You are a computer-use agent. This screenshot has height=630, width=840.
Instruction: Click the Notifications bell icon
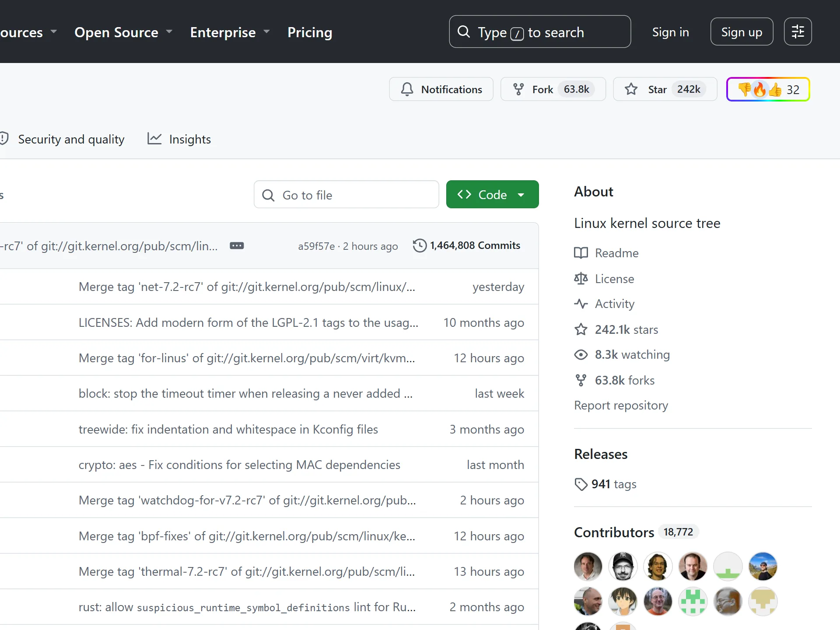(407, 89)
